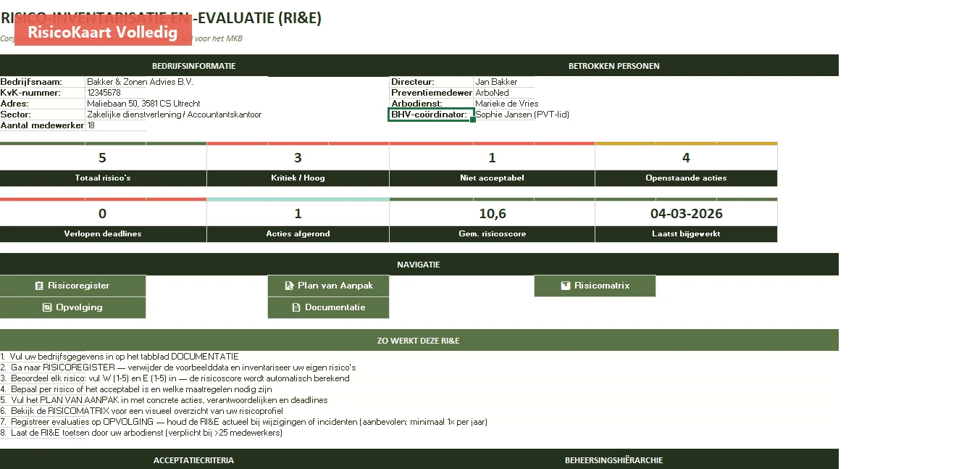This screenshot has height=469, width=980.
Task: Jump to the Opvolging sheet
Action: coord(72,307)
